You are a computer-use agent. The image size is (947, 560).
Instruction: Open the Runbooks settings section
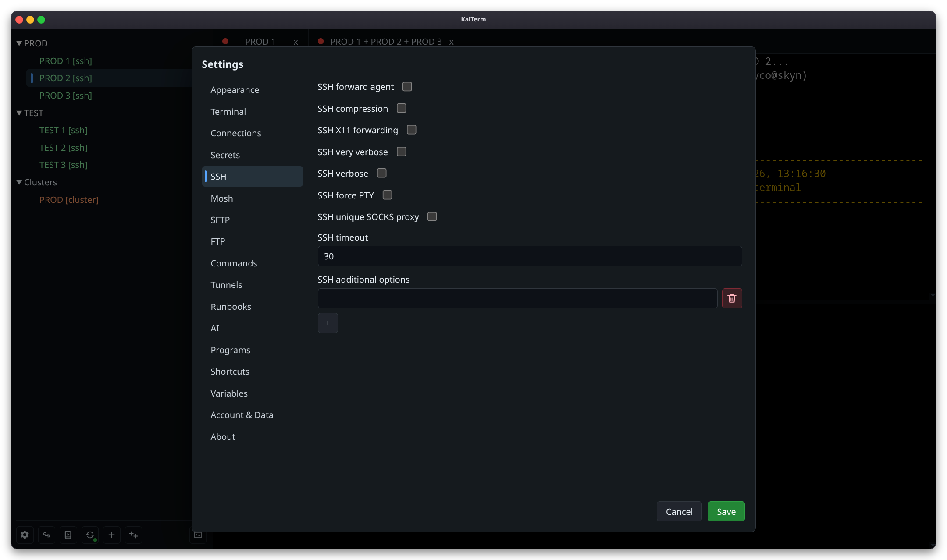coord(253,307)
